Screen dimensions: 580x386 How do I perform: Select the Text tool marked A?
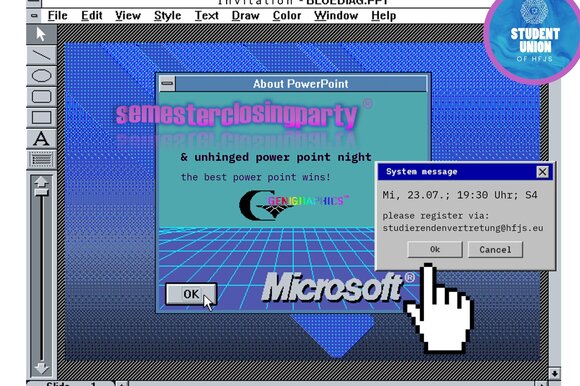tap(41, 139)
